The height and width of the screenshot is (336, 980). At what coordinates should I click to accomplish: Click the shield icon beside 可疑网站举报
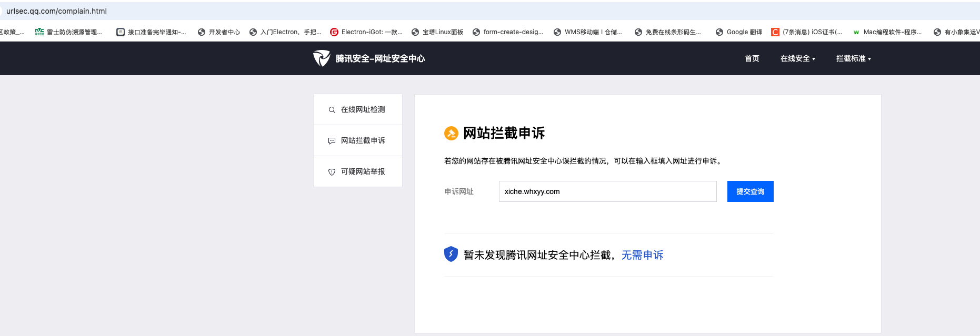click(332, 172)
